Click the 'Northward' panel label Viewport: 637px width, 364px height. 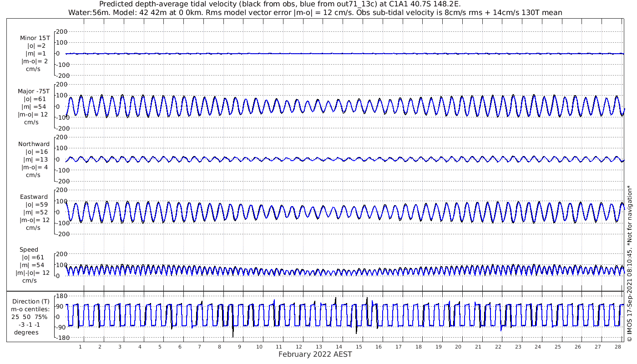(34, 144)
